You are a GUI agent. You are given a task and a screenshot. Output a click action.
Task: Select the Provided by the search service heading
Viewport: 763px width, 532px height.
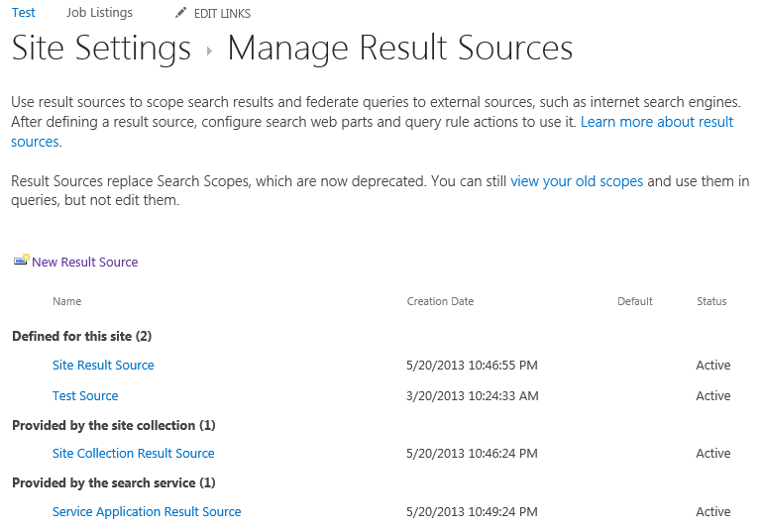(114, 482)
